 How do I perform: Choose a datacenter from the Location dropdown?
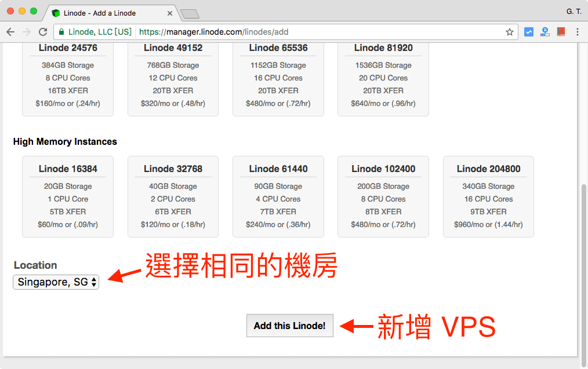point(56,282)
